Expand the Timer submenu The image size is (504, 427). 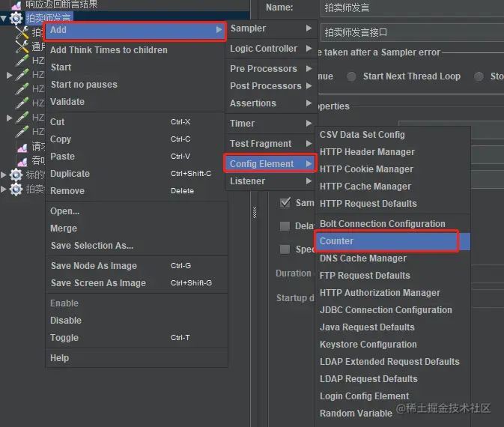click(x=271, y=124)
